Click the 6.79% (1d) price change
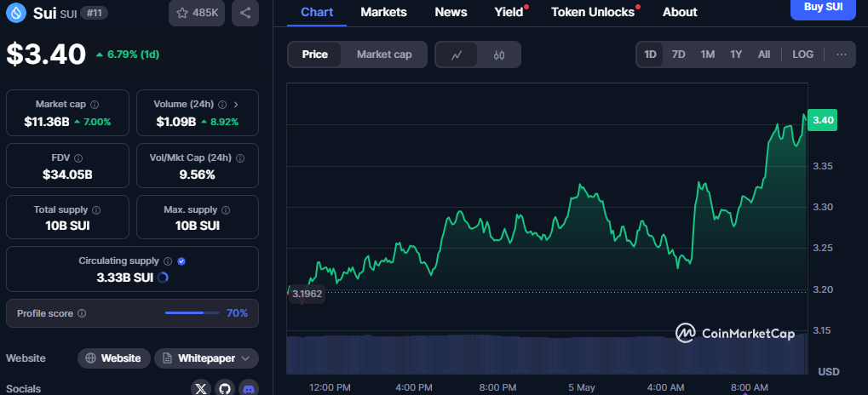 click(x=128, y=54)
